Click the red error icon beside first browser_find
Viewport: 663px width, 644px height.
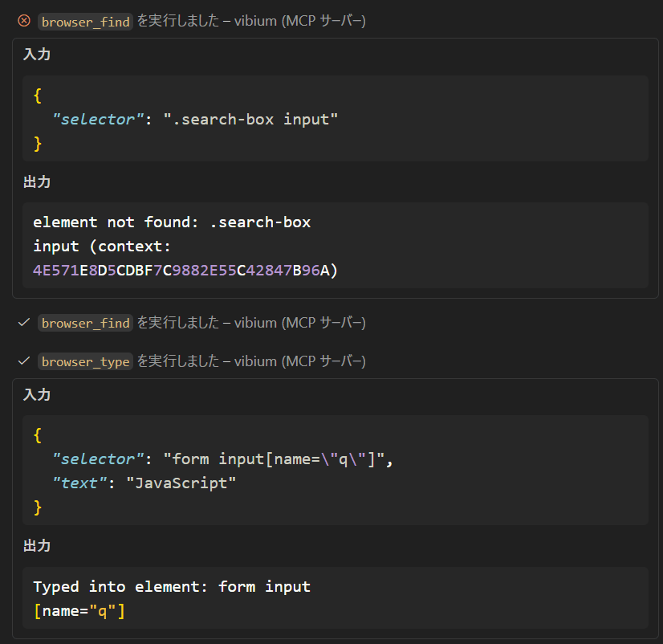[24, 22]
